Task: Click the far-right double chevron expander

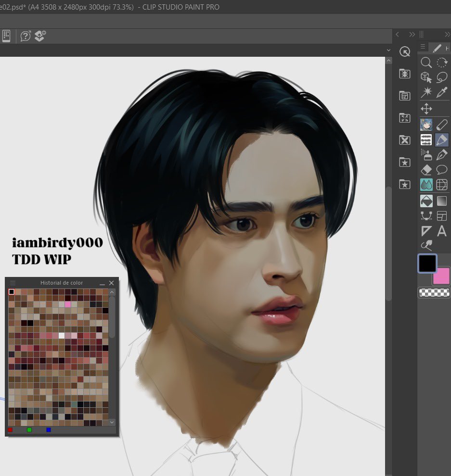Action: point(447,34)
